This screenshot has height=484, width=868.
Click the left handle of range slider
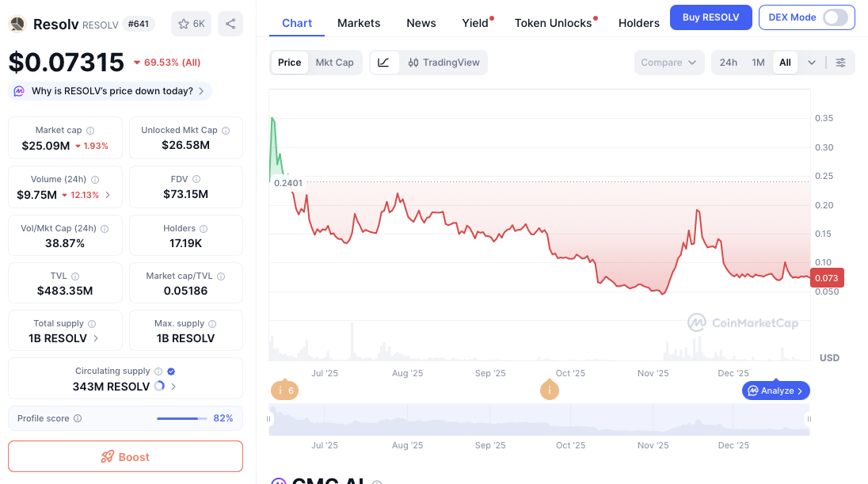click(x=269, y=419)
